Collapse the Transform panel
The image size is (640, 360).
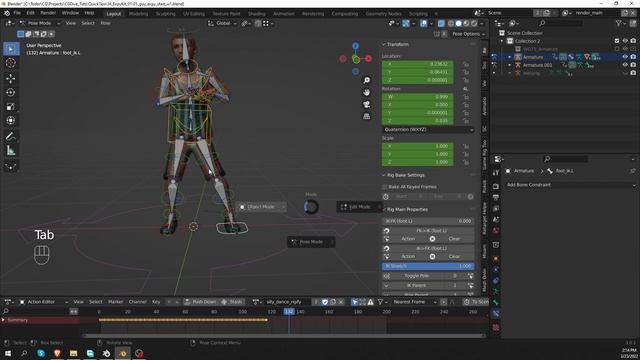click(x=398, y=44)
